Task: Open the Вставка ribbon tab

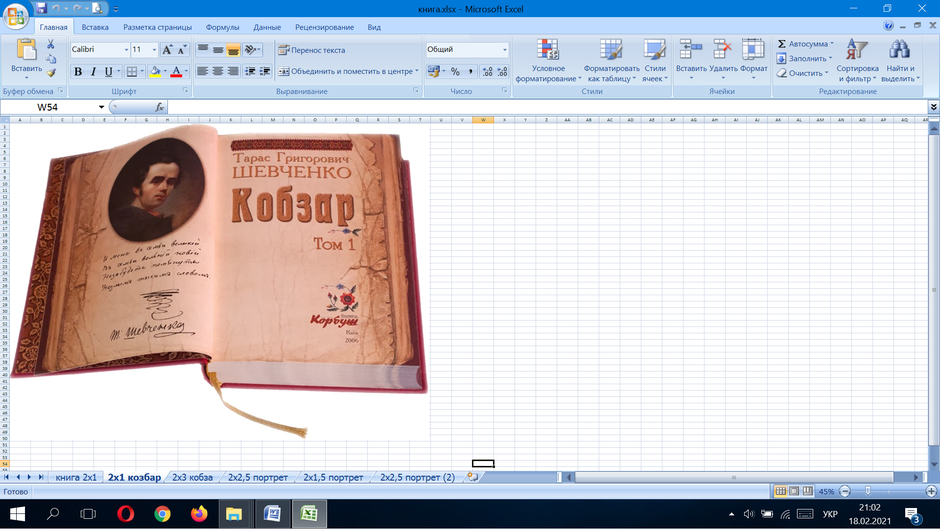Action: (95, 27)
